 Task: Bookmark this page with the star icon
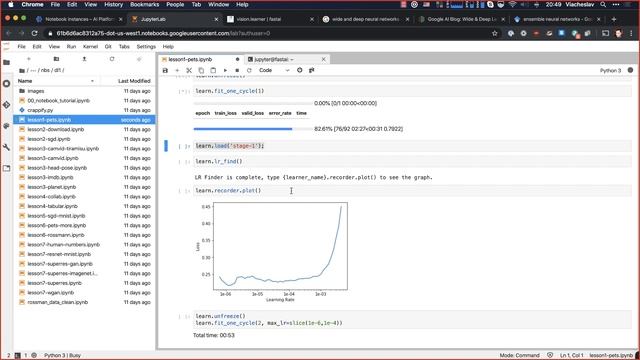[495, 33]
